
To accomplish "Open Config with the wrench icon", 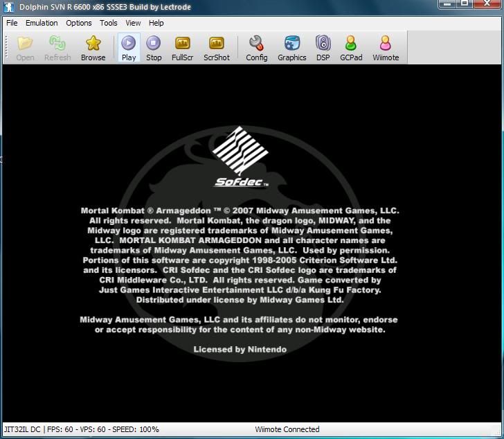I will click(256, 48).
